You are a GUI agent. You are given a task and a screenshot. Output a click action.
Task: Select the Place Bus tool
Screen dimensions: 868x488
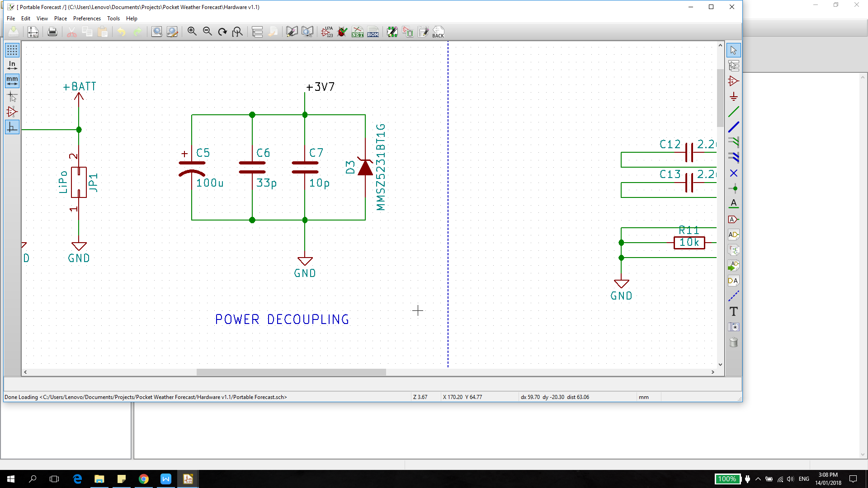[733, 127]
